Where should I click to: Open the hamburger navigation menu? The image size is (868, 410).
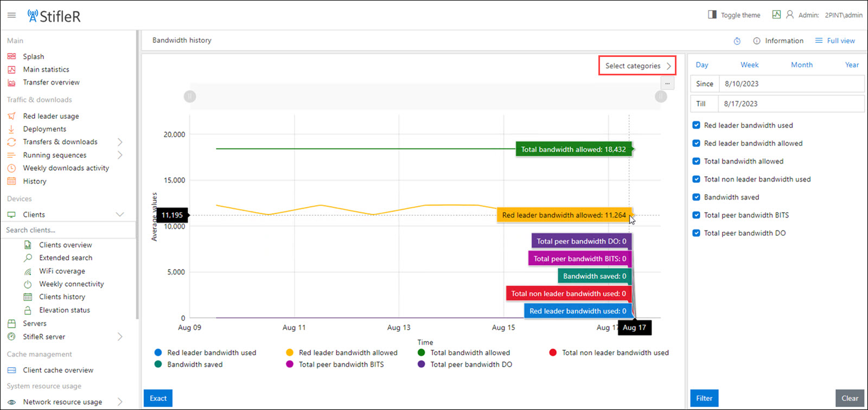[x=11, y=15]
